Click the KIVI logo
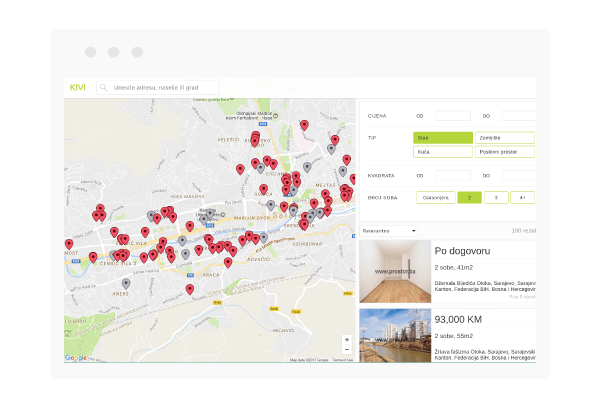 [77, 87]
